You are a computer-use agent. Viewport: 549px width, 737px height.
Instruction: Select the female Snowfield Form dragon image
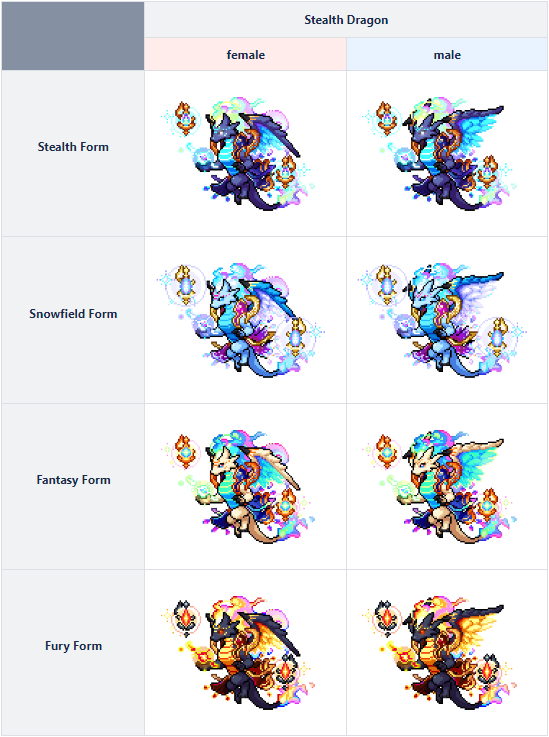pyautogui.click(x=241, y=320)
